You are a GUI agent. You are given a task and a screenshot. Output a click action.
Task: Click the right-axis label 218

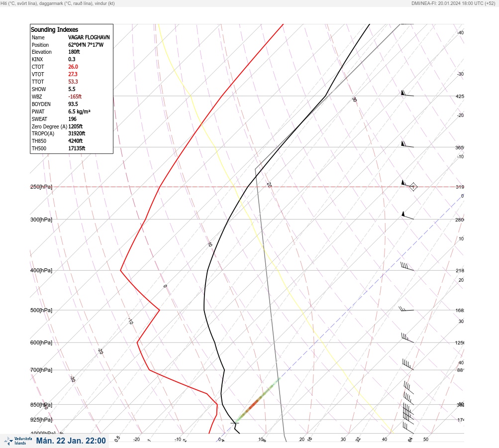(460, 271)
